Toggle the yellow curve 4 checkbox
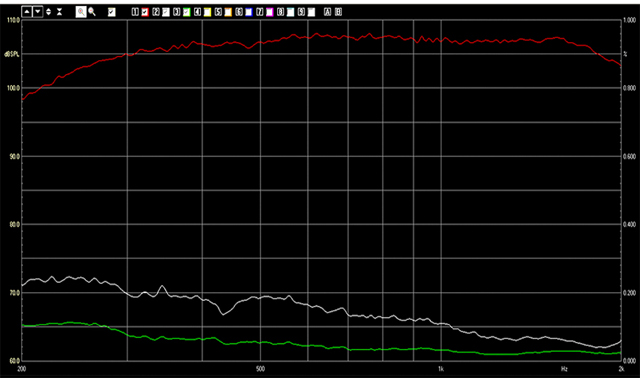640x378 pixels. (x=207, y=12)
